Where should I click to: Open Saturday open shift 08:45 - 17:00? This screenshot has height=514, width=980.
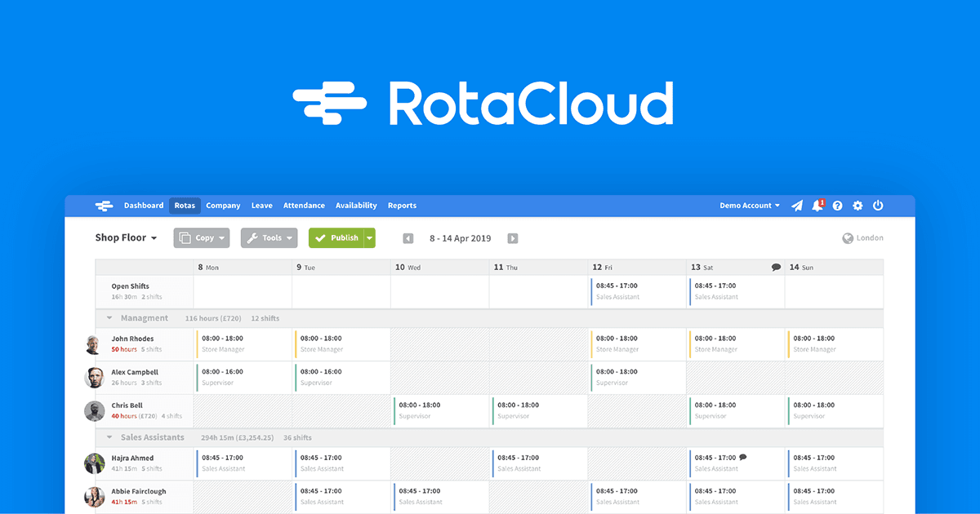click(x=736, y=291)
